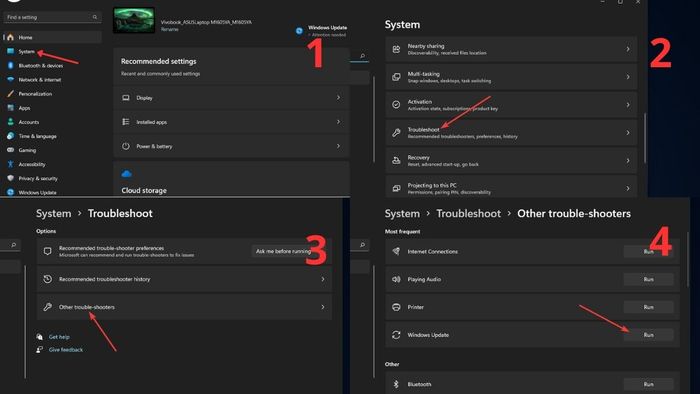Expand the Activation row chevron
This screenshot has width=700, height=394.
628,105
